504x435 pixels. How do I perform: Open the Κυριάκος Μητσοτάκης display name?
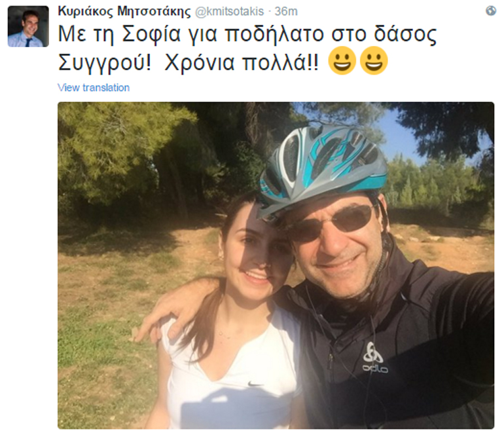coord(124,11)
